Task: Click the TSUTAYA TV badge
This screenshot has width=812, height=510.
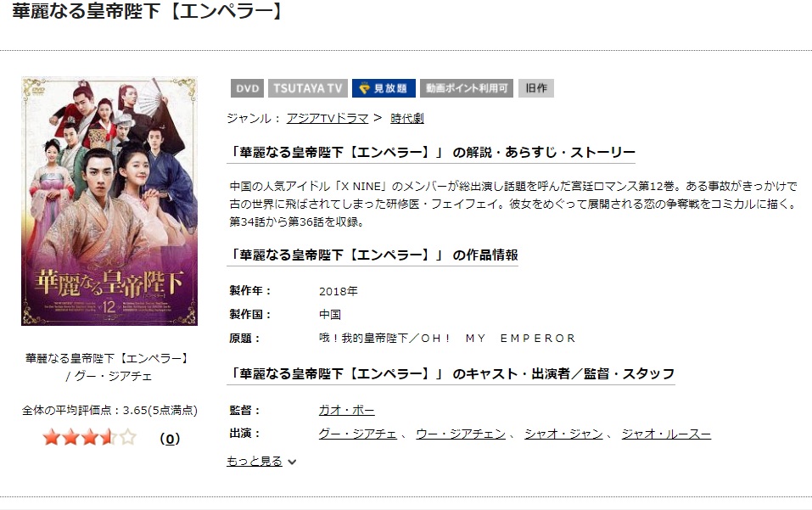Action: (308, 88)
